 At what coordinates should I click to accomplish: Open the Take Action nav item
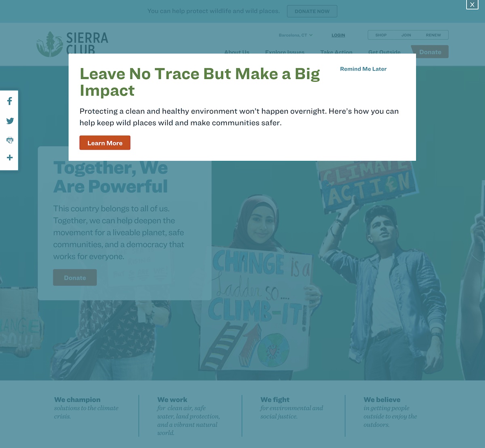pos(336,51)
